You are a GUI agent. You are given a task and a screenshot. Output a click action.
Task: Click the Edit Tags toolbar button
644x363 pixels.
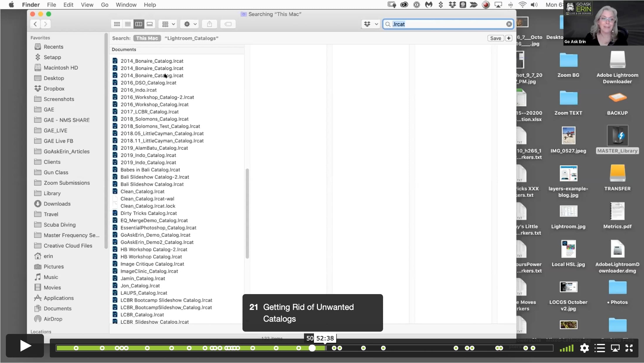click(x=228, y=24)
